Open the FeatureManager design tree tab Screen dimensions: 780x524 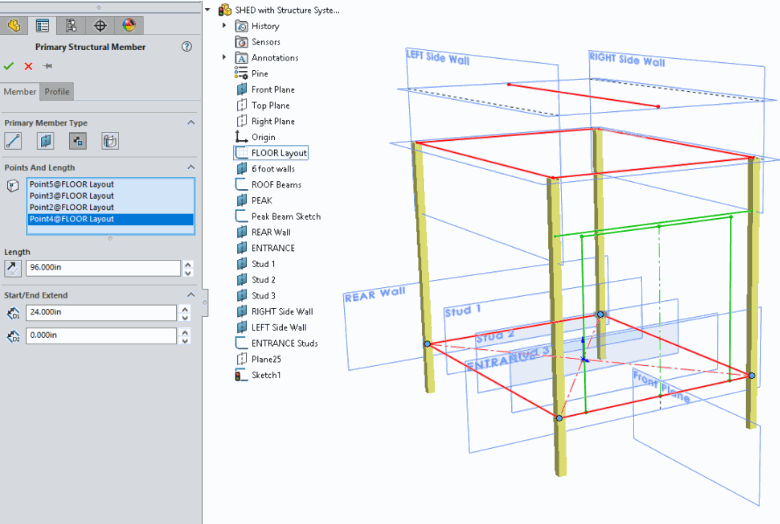14,25
